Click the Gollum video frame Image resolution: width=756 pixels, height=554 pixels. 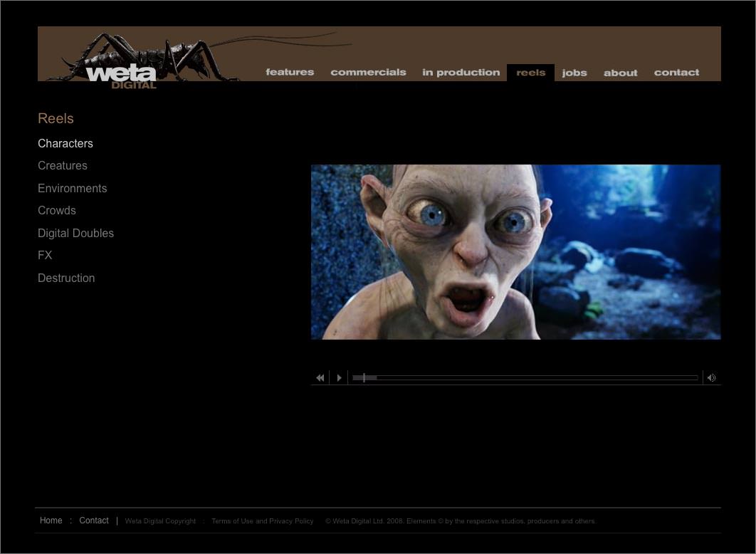tap(516, 252)
